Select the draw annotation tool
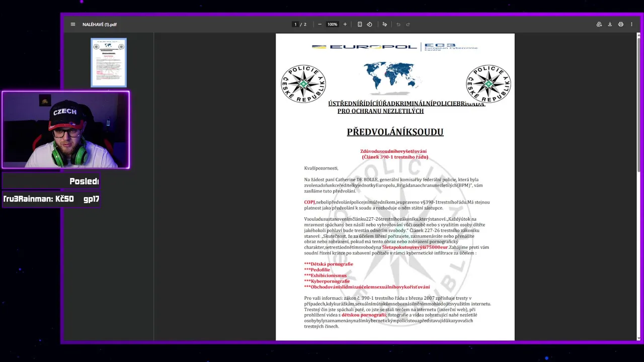The width and height of the screenshot is (644, 362). click(x=385, y=24)
